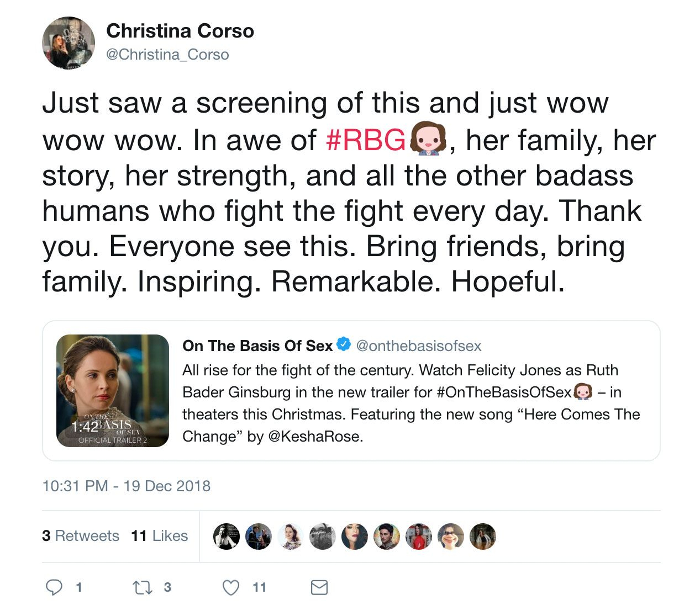The image size is (700, 616).
Task: View the 11 Likes list
Action: [x=159, y=535]
